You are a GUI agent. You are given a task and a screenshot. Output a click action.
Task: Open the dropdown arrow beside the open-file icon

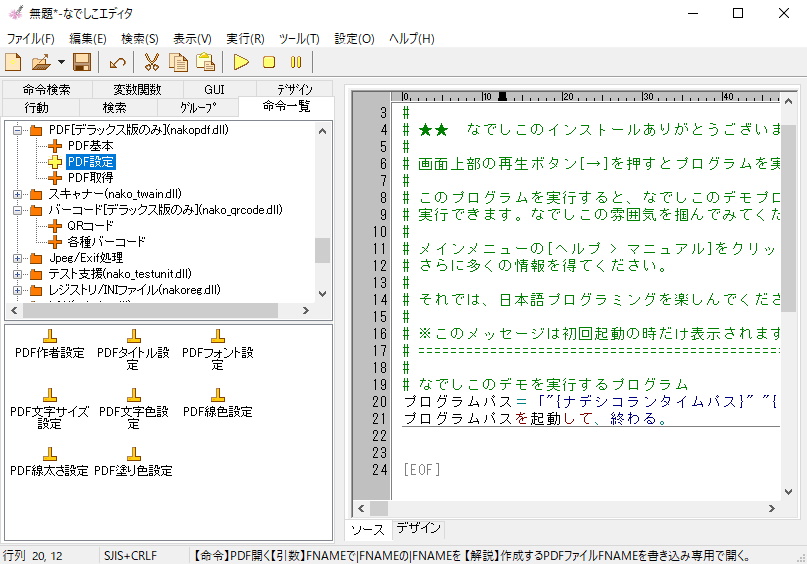61,62
